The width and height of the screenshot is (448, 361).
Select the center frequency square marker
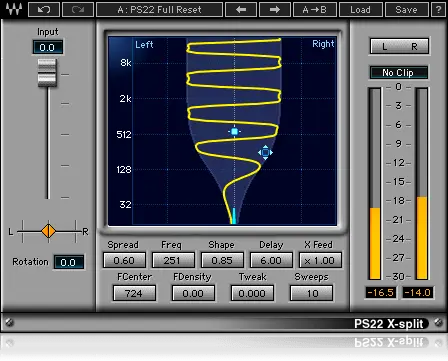235,131
